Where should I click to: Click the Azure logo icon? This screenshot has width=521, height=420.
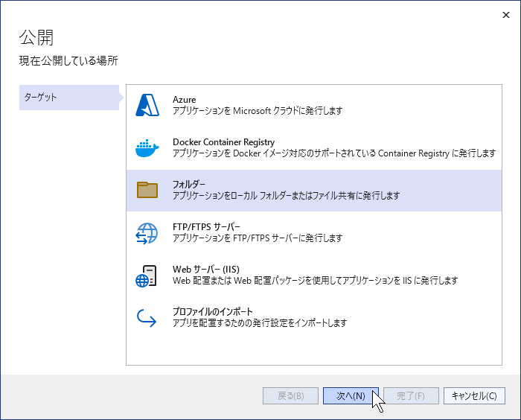147,105
